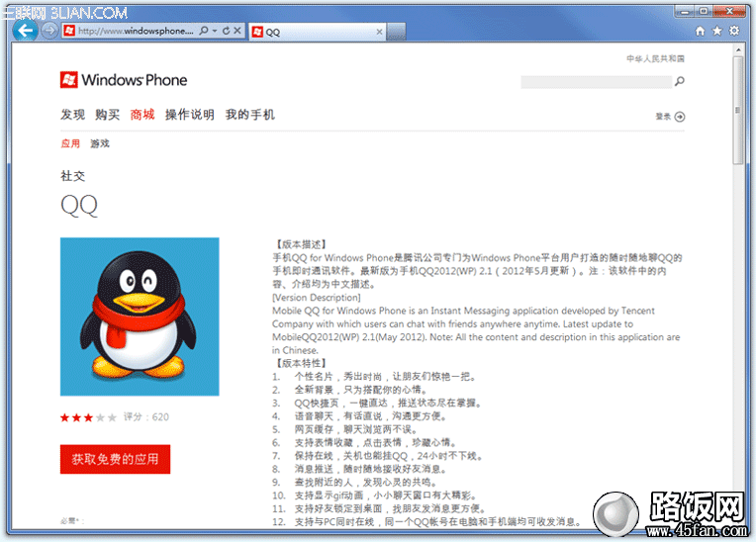
Task: Click the QQ penguin app image
Action: coord(140,316)
